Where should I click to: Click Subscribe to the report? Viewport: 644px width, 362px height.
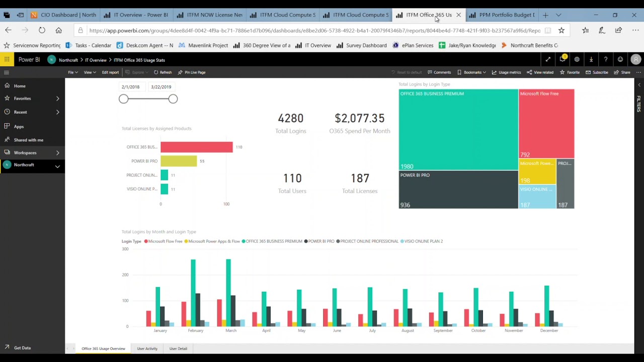(597, 72)
